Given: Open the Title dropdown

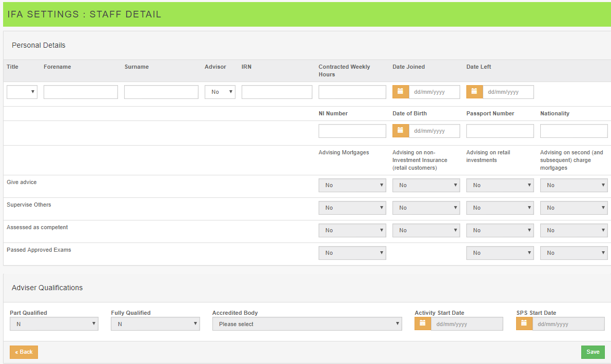Looking at the screenshot, I should click(x=22, y=92).
